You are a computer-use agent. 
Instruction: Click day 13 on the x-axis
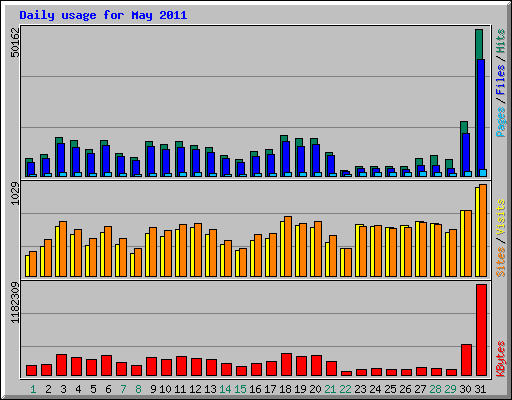point(210,389)
